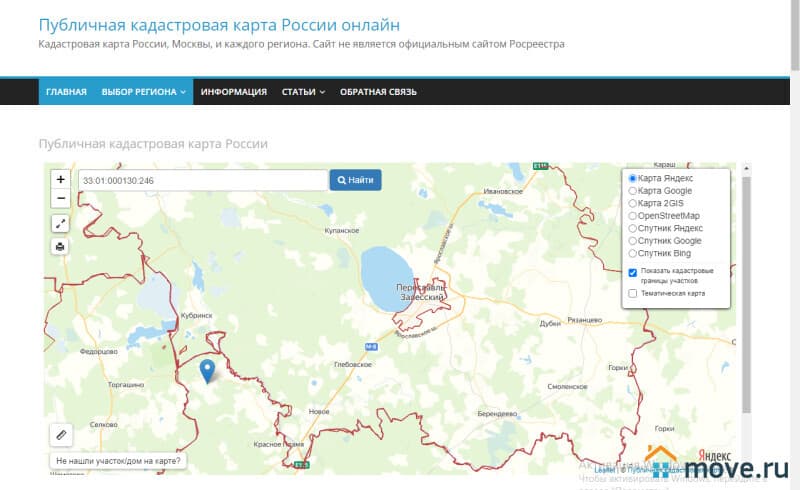The width and height of the screenshot is (800, 490).
Task: Open the Главная menu tab
Action: [x=66, y=92]
